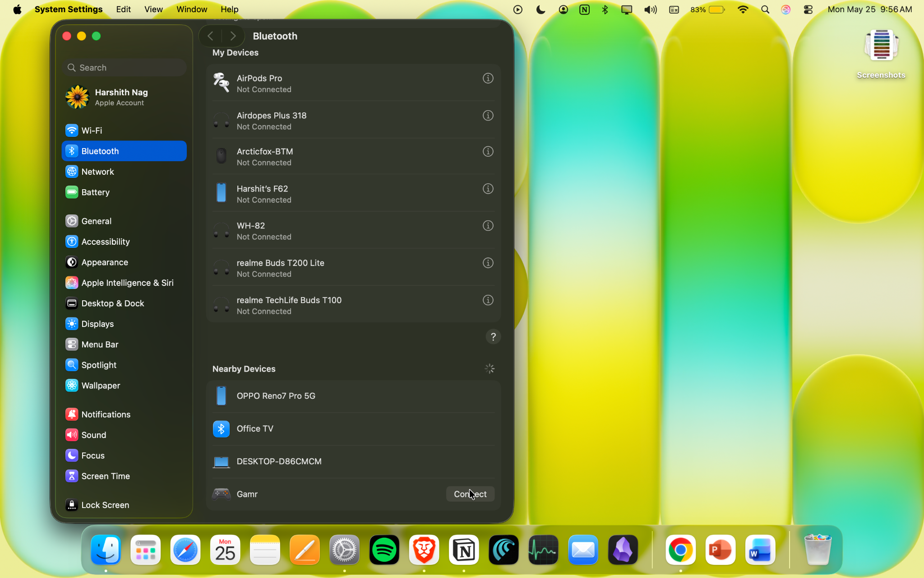The image size is (924, 578).
Task: Open Wallpaper settings
Action: (x=124, y=386)
